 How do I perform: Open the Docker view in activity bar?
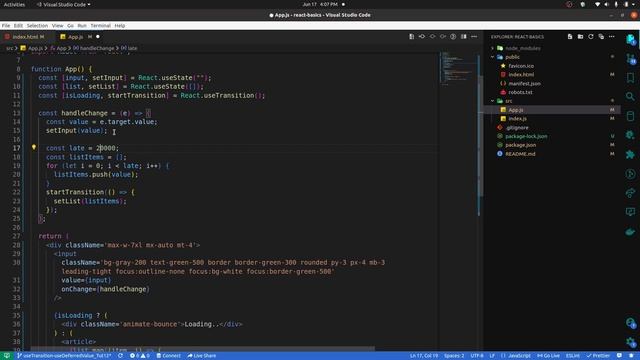[x=631, y=231]
